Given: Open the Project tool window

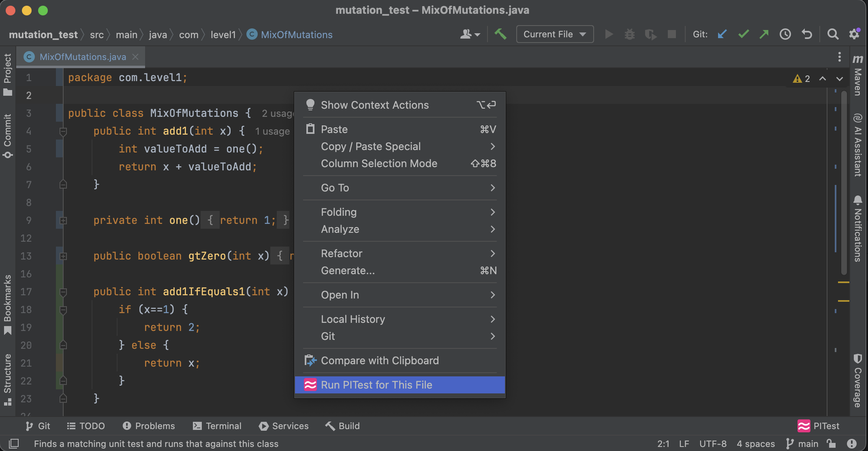Looking at the screenshot, I should 8,75.
